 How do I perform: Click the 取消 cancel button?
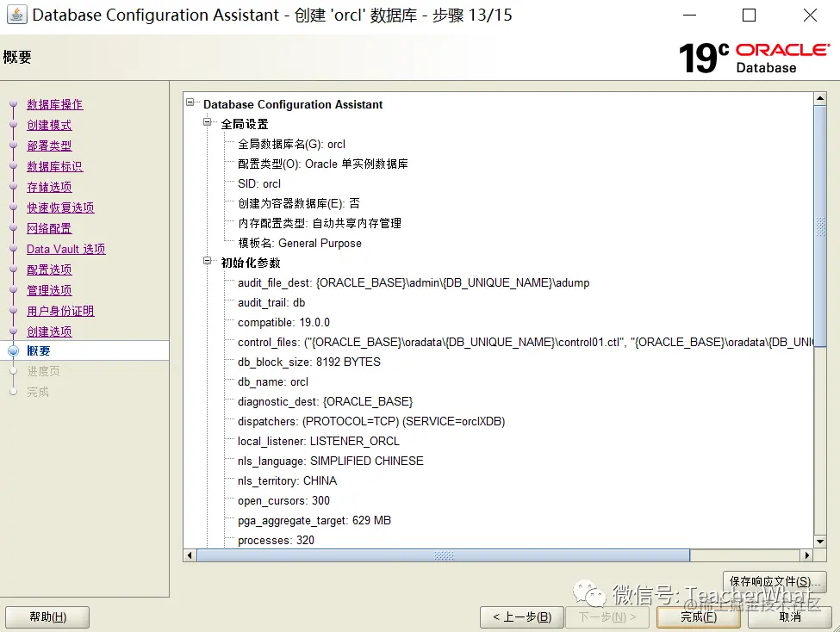(x=790, y=617)
